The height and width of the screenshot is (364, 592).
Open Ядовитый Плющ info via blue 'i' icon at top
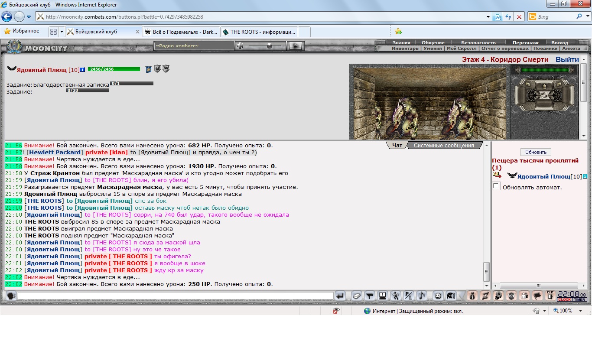coord(82,70)
